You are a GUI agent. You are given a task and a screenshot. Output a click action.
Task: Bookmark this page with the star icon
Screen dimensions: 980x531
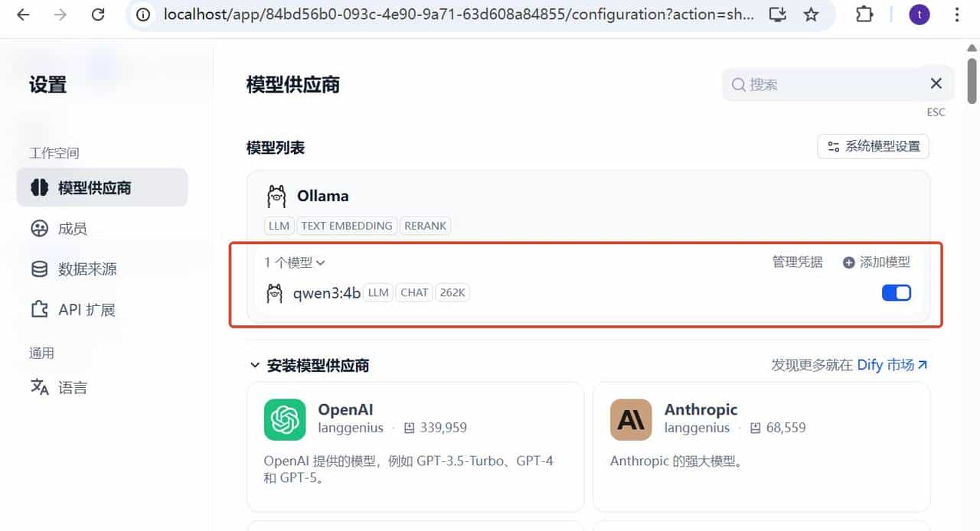pyautogui.click(x=811, y=15)
